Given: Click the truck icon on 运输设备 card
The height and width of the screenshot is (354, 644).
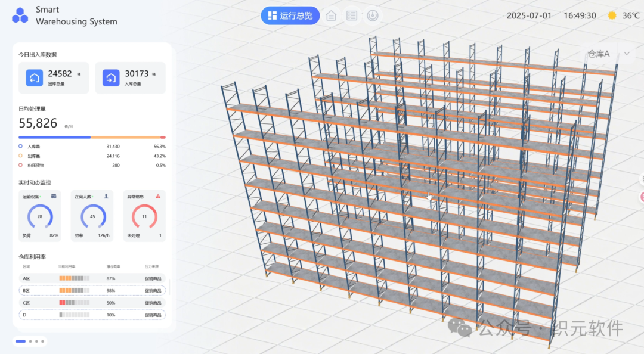Looking at the screenshot, I should 54,196.
